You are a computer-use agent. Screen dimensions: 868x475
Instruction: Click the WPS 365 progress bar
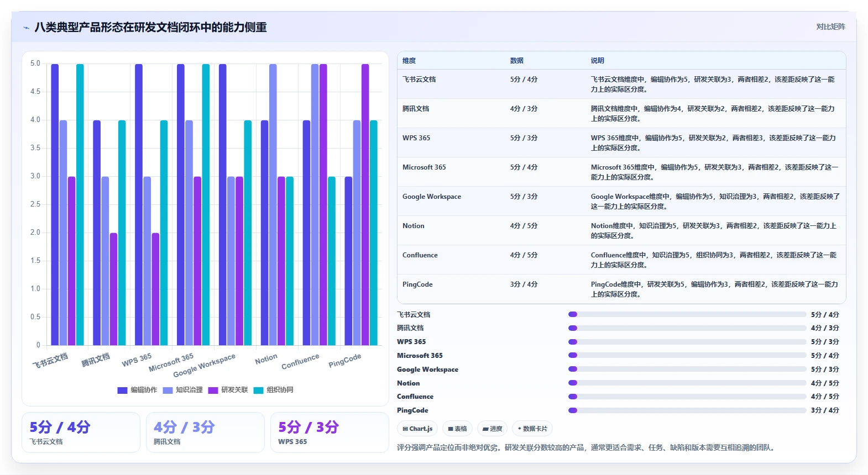[687, 342]
